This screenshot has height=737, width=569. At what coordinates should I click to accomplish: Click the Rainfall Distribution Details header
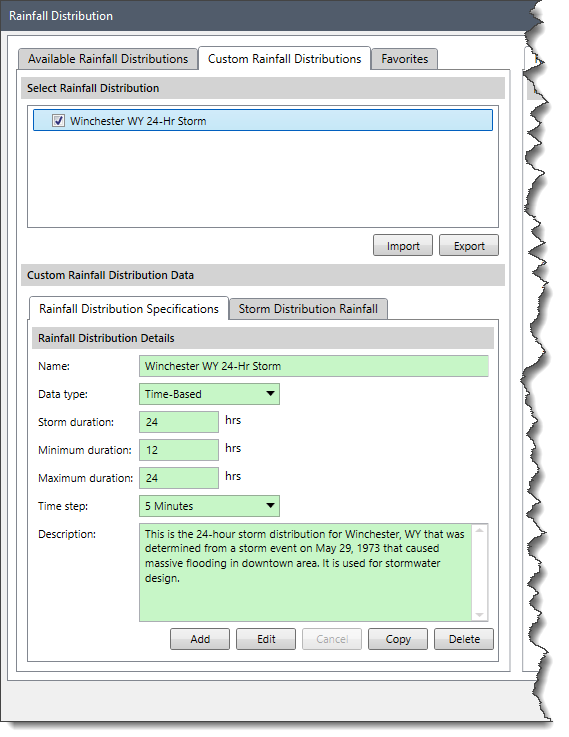tap(263, 338)
